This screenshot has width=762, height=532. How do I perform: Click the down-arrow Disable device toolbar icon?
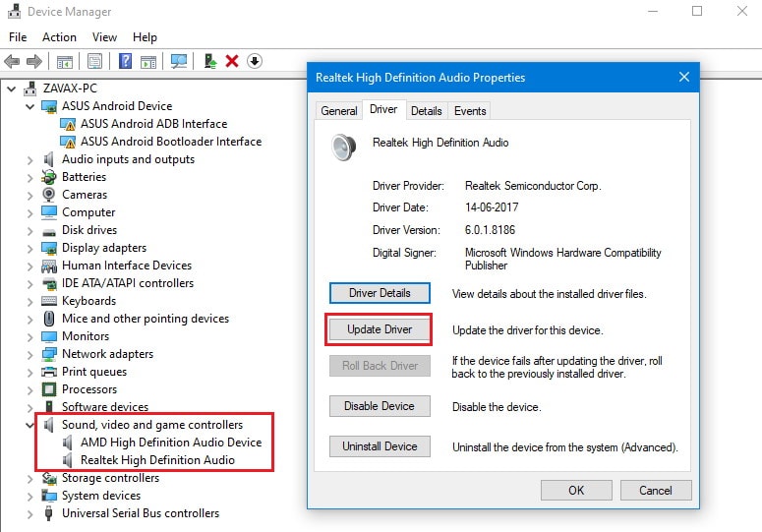255,61
